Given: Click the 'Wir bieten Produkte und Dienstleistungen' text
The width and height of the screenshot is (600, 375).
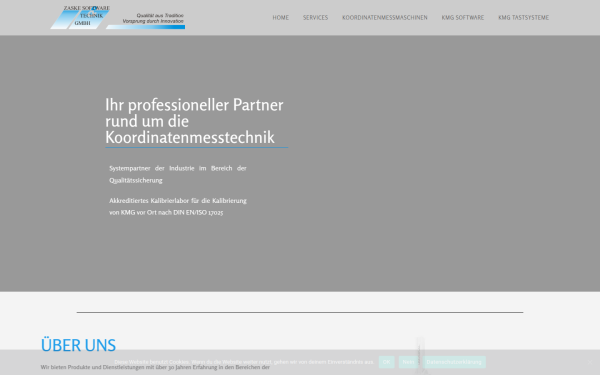Looking at the screenshot, I should (x=155, y=367).
